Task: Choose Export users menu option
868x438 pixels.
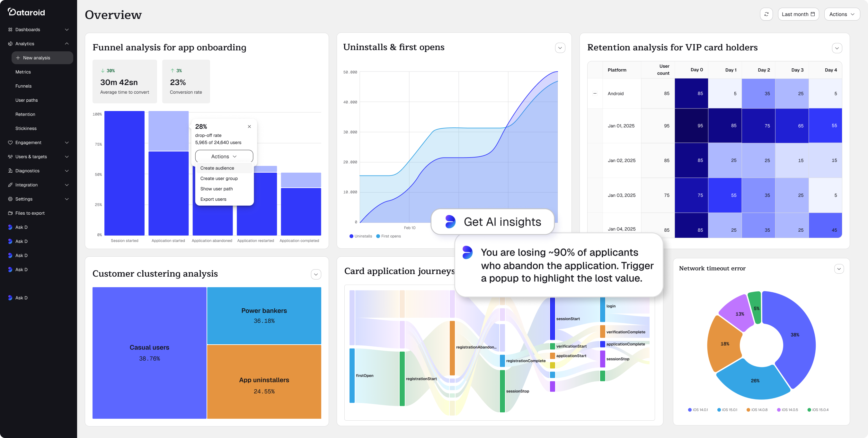Action: (213, 199)
